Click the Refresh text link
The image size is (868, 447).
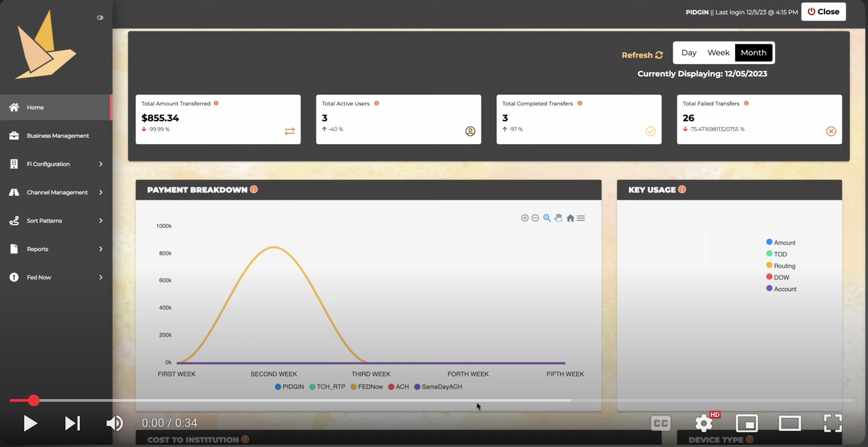pyautogui.click(x=637, y=55)
